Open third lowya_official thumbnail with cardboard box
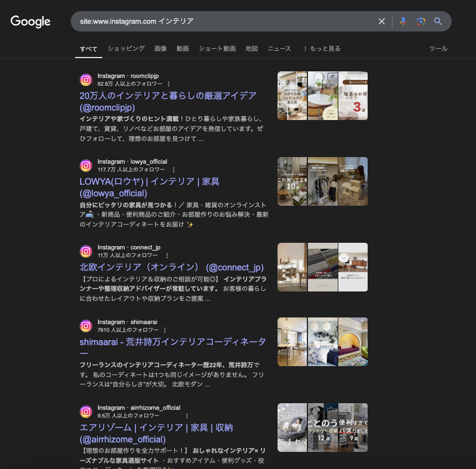Image resolution: width=476 pixels, height=469 pixels. tap(353, 181)
